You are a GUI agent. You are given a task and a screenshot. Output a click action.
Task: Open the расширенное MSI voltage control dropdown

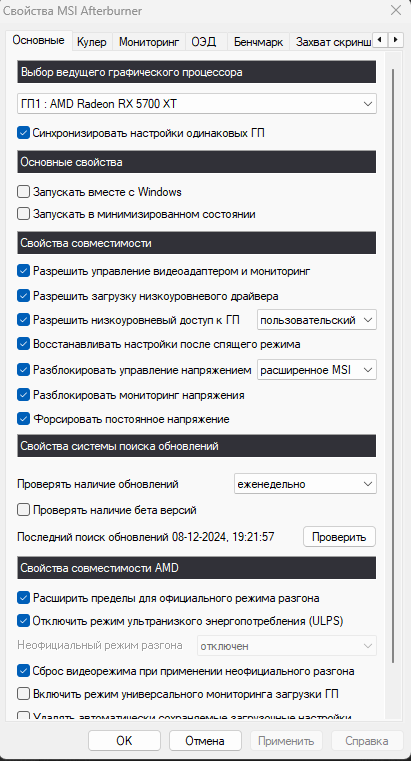(x=316, y=370)
